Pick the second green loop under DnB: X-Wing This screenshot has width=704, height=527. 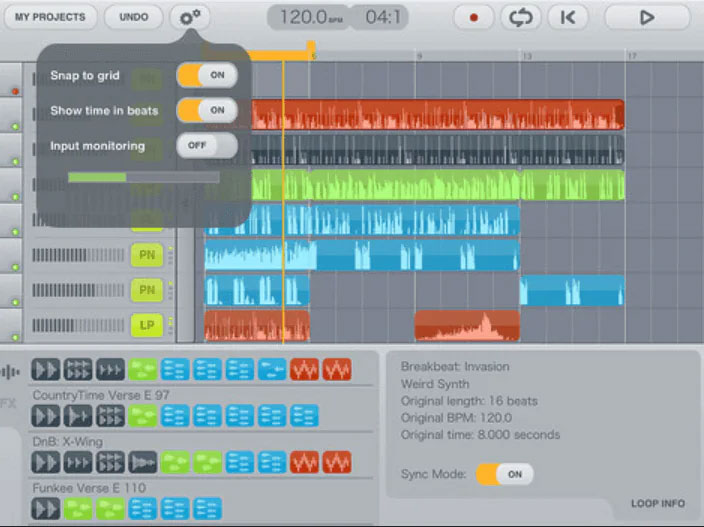click(x=207, y=462)
